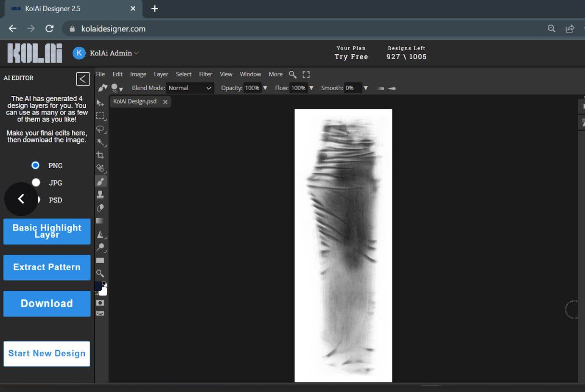The width and height of the screenshot is (585, 392).
Task: Select the Move tool
Action: coord(100,103)
